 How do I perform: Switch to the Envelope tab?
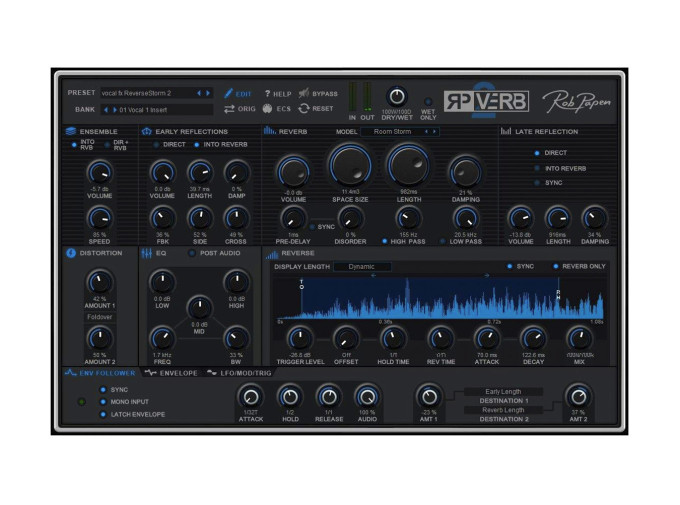[x=171, y=373]
